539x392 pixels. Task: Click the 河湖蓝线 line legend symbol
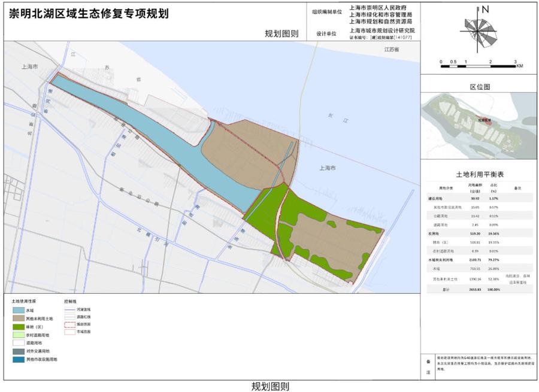click(70, 309)
